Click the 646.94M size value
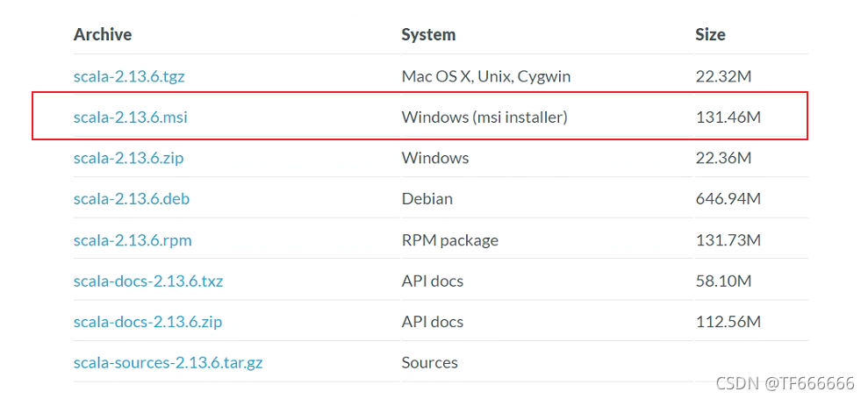Screen dimensions: 868x399 click(x=728, y=199)
